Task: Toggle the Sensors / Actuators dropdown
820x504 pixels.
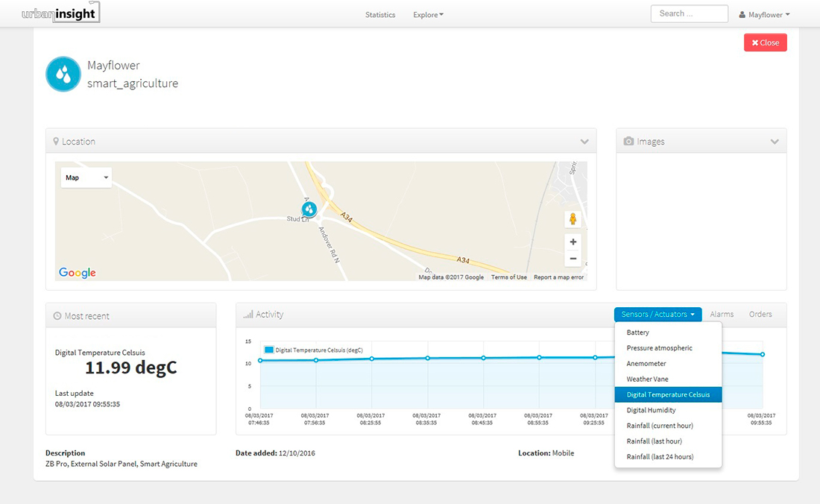Action: coord(658,314)
